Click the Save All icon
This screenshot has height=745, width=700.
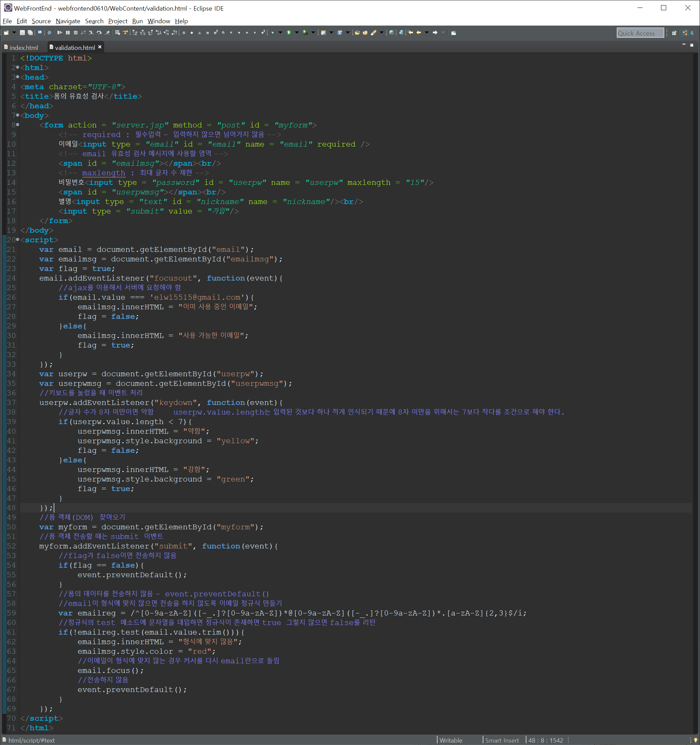click(30, 32)
